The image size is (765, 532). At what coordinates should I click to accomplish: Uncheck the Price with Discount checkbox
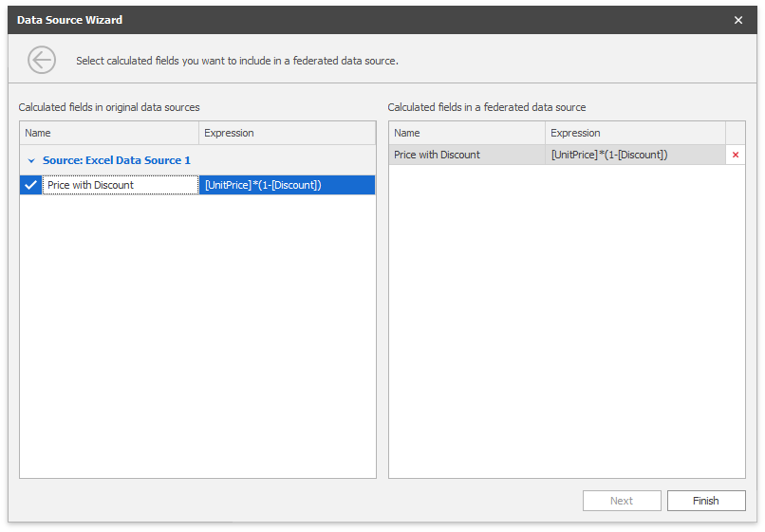pyautogui.click(x=30, y=185)
